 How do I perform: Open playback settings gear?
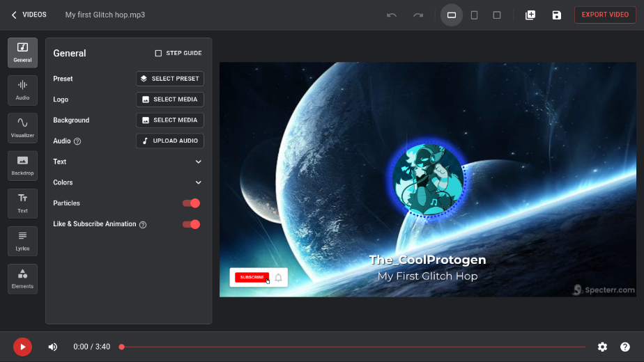(602, 347)
